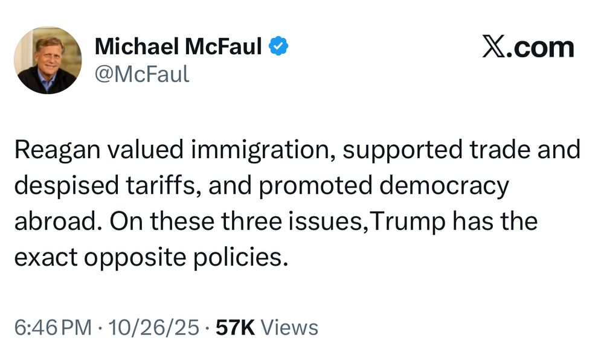Click the 57K view count
Image resolution: width=604 pixels, height=364 pixels.
236,328
